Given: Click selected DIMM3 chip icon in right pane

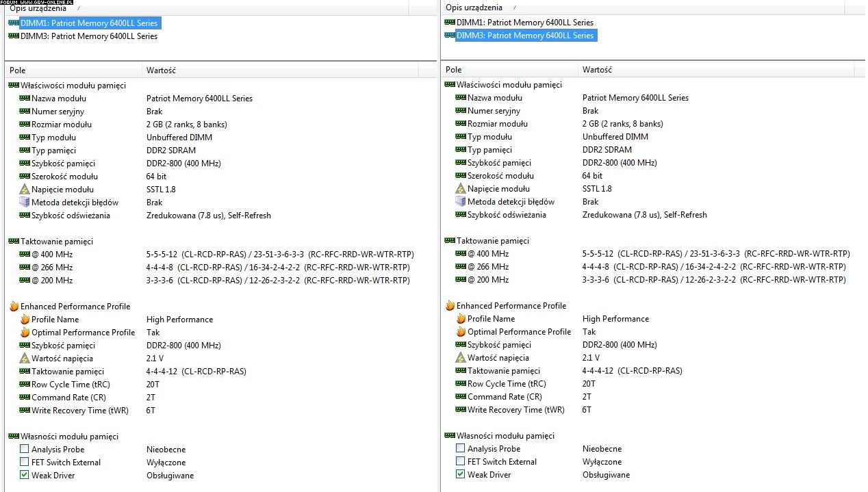Looking at the screenshot, I should click(x=450, y=35).
